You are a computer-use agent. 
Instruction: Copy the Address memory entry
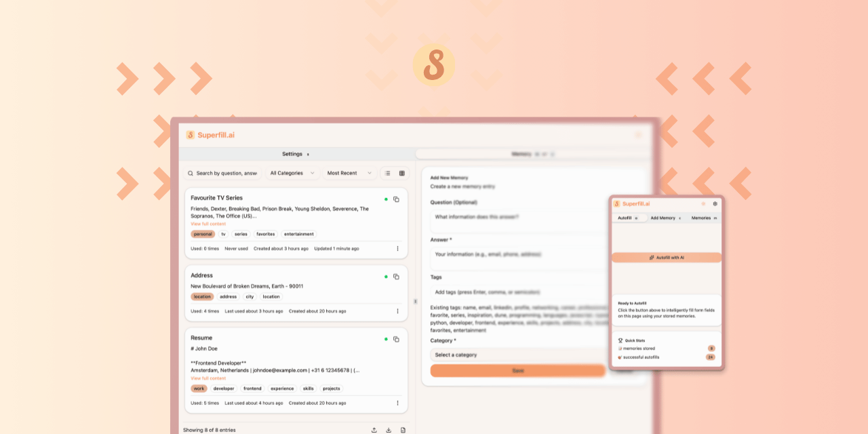point(397,277)
